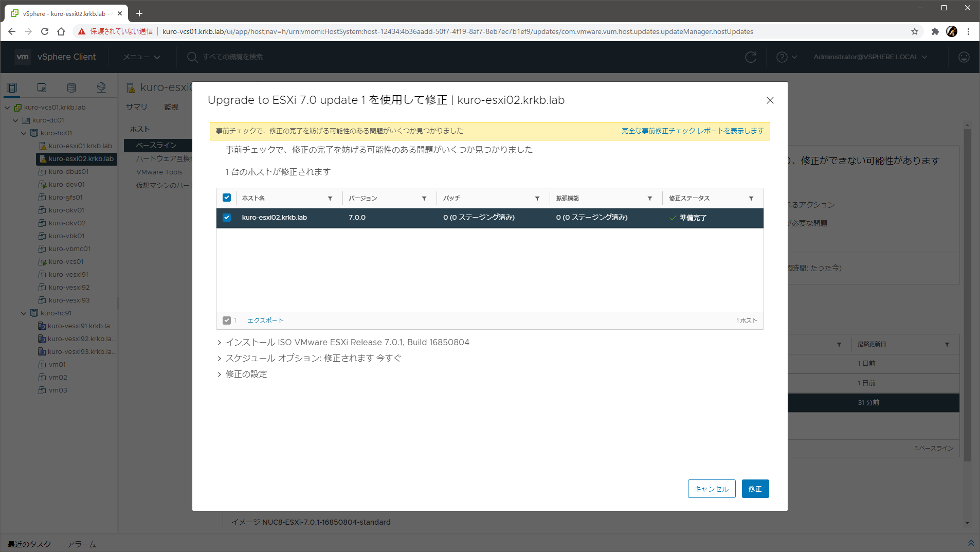Click the 修正 remediate button
Viewport: 980px width, 552px height.
coord(755,489)
